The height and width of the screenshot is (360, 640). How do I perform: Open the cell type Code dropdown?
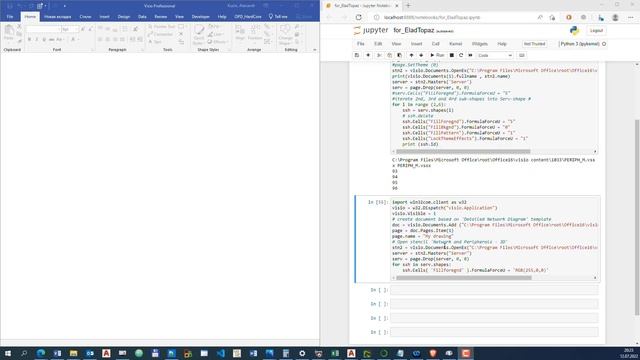[495, 55]
